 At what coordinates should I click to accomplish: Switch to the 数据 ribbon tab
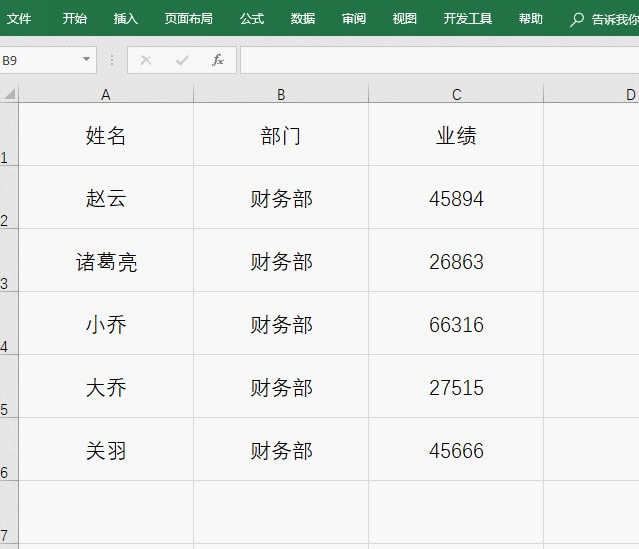pyautogui.click(x=303, y=19)
